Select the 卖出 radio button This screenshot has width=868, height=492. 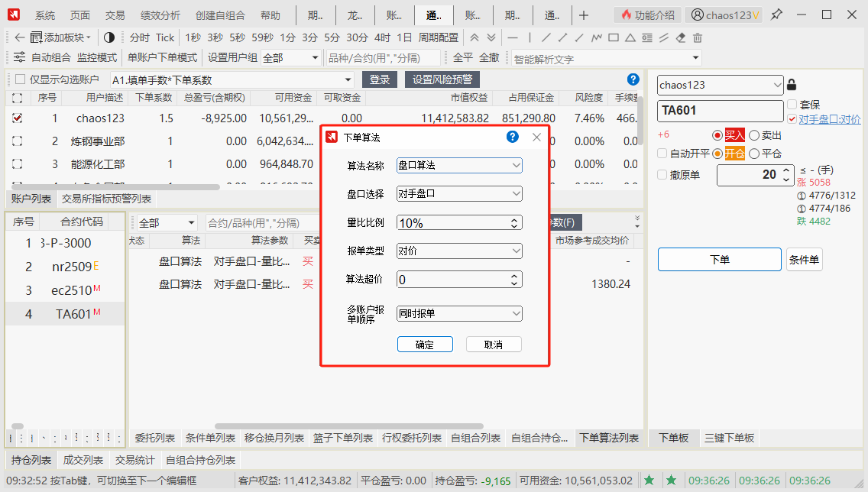click(x=754, y=135)
